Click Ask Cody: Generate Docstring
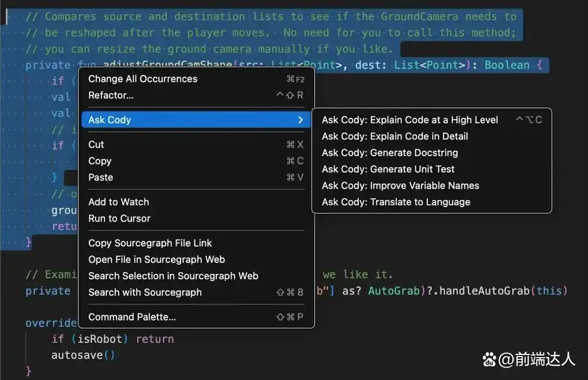 [390, 152]
